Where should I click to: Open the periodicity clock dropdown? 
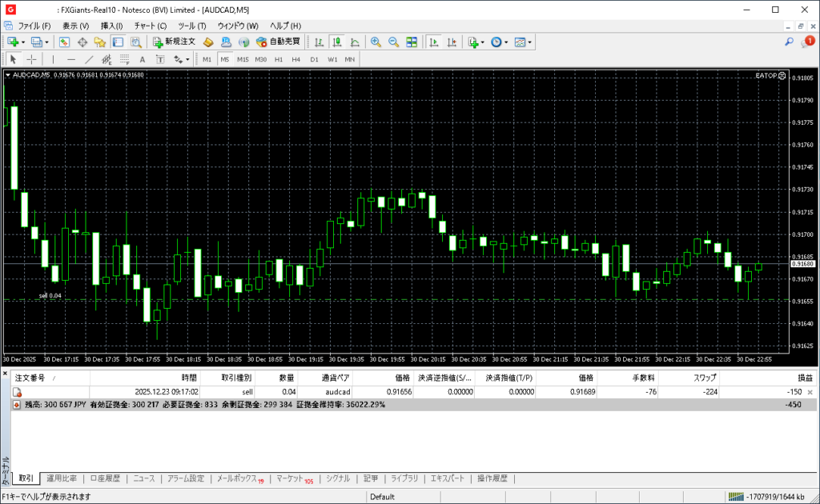506,42
